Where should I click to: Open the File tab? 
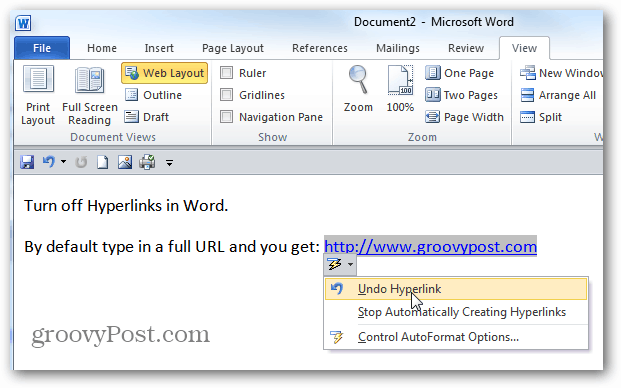(42, 48)
